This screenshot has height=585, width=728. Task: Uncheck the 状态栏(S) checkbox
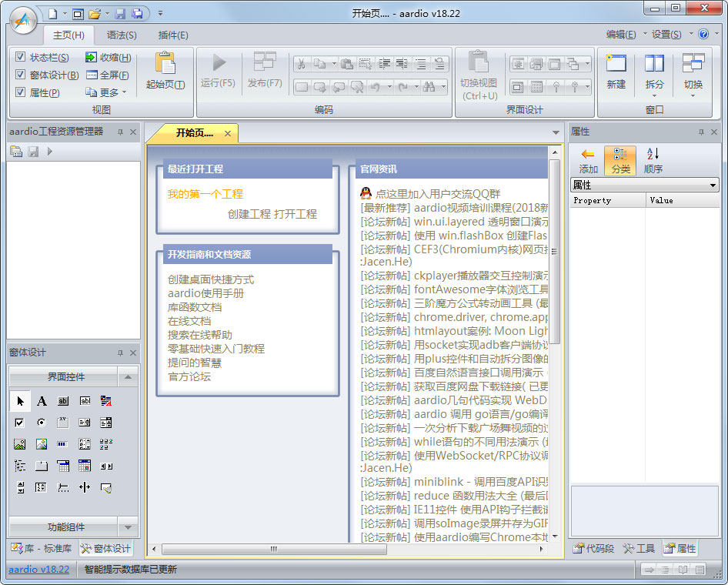tap(21, 57)
